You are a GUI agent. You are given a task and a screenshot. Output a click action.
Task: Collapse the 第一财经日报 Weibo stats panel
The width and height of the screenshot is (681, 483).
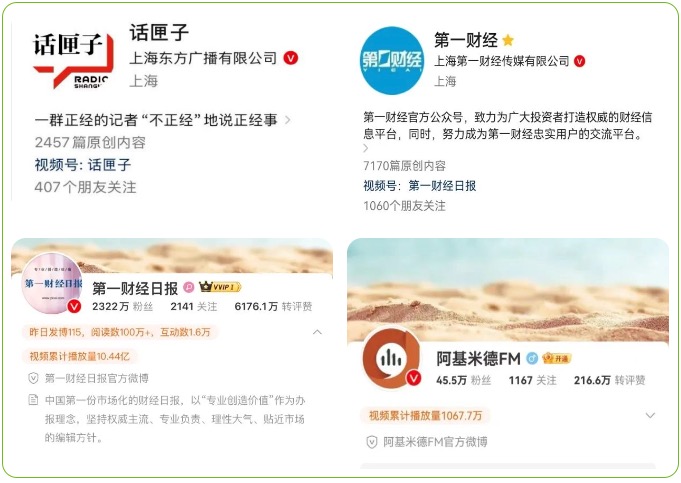click(317, 332)
